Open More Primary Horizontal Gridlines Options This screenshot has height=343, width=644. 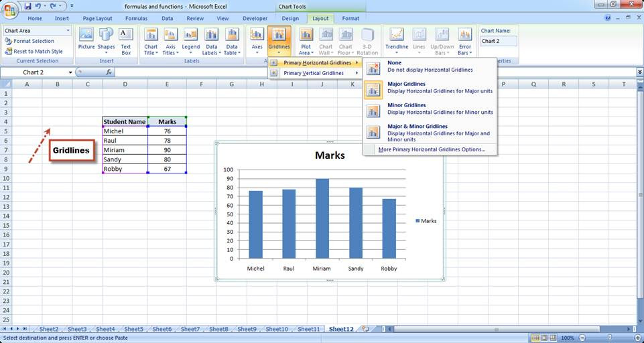(432, 149)
